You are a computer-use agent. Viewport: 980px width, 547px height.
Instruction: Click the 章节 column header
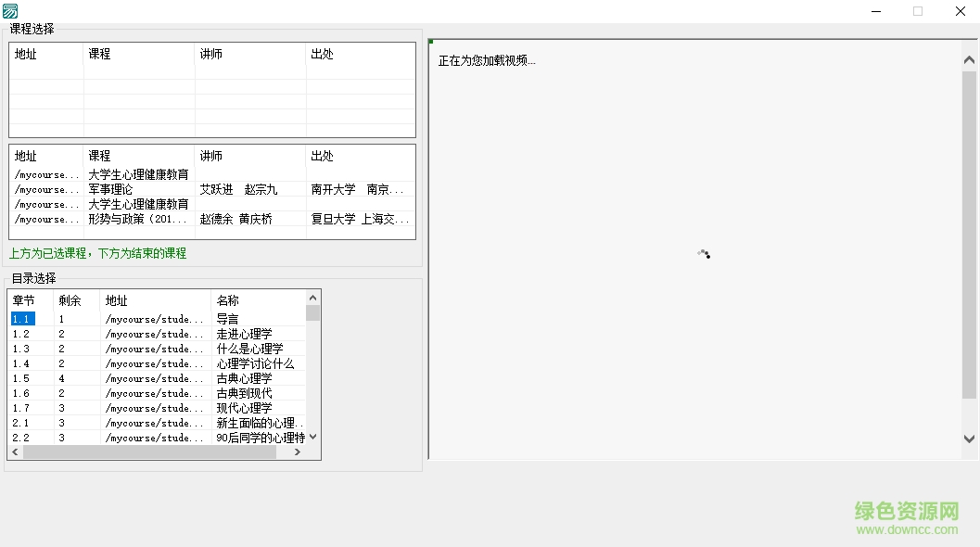21,299
